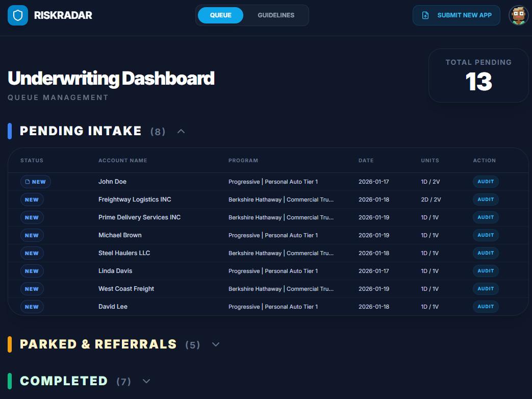Open the user avatar profile menu
Viewport: 532px width, 399px height.
[x=518, y=15]
